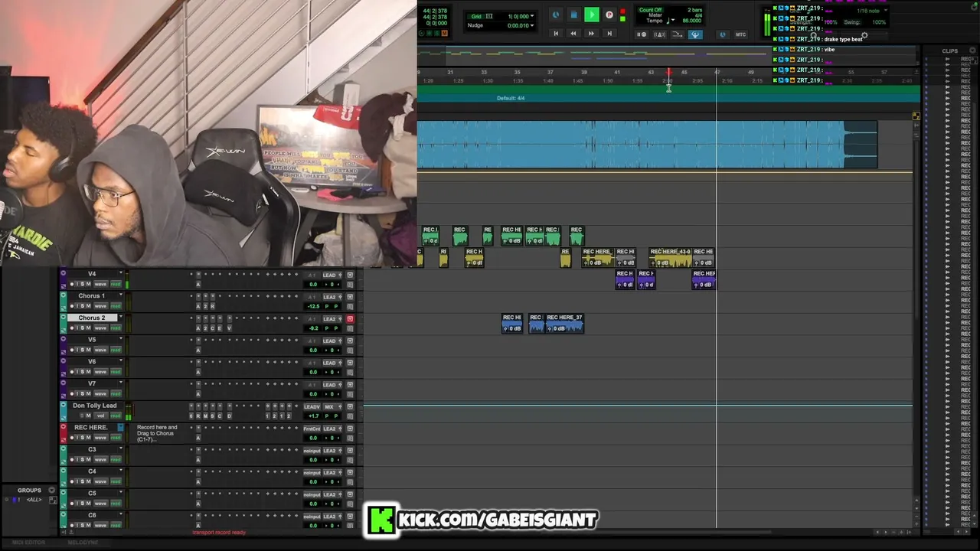Open the GROUPS list dropdown menu

pyautogui.click(x=52, y=491)
